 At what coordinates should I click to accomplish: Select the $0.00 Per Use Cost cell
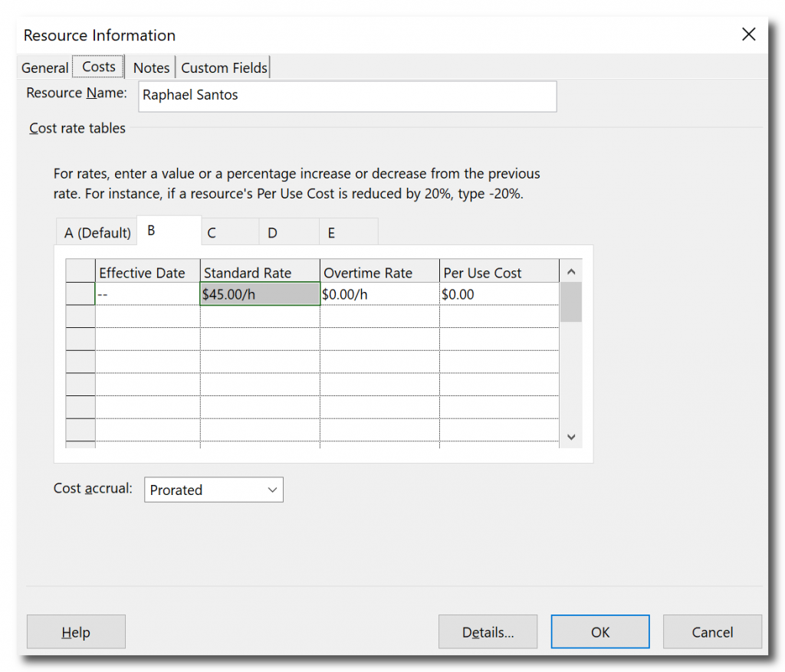tap(499, 294)
